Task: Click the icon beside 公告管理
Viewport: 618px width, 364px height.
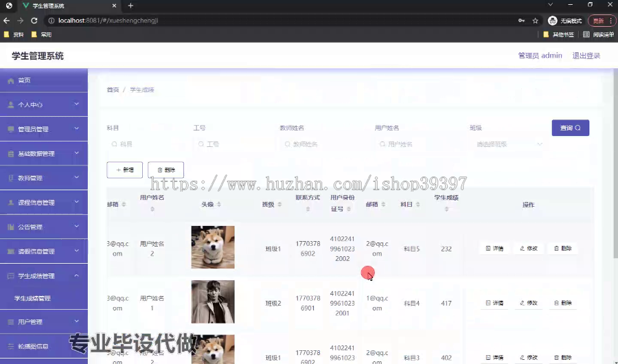Action: (x=10, y=227)
